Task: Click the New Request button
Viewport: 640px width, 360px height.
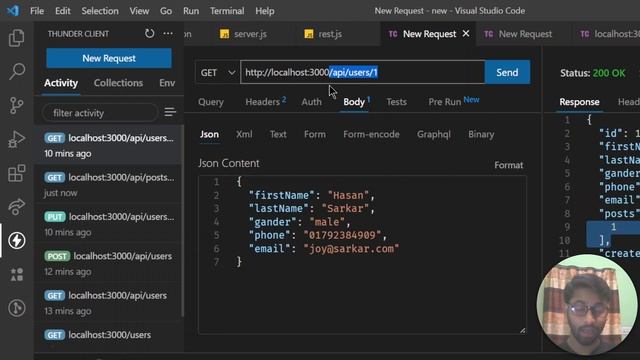Action: [109, 58]
